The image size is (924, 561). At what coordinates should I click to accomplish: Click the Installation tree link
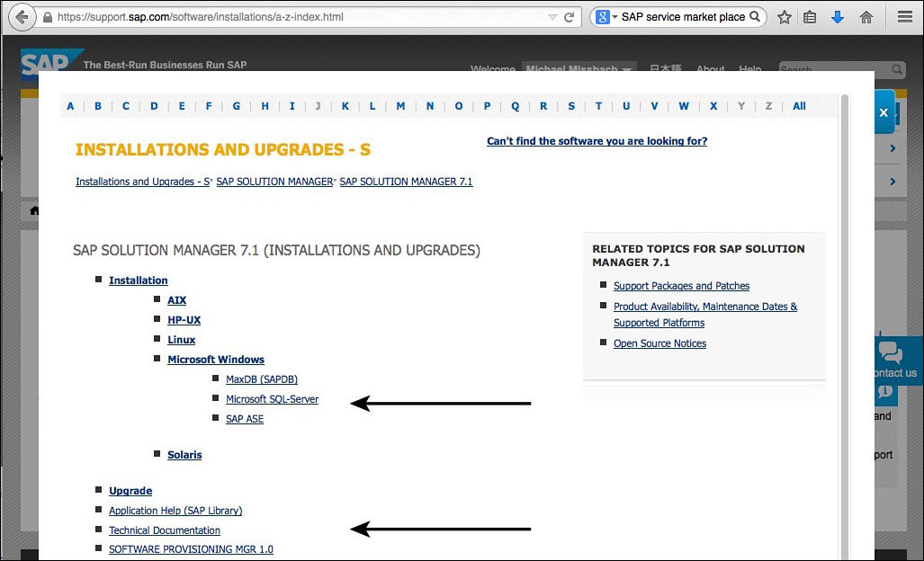[x=138, y=280]
